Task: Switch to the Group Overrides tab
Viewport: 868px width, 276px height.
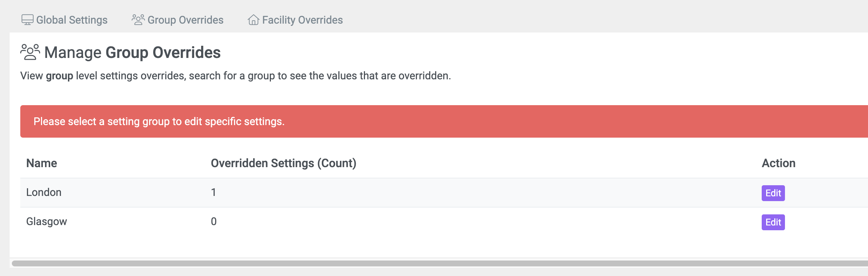Action: (178, 20)
